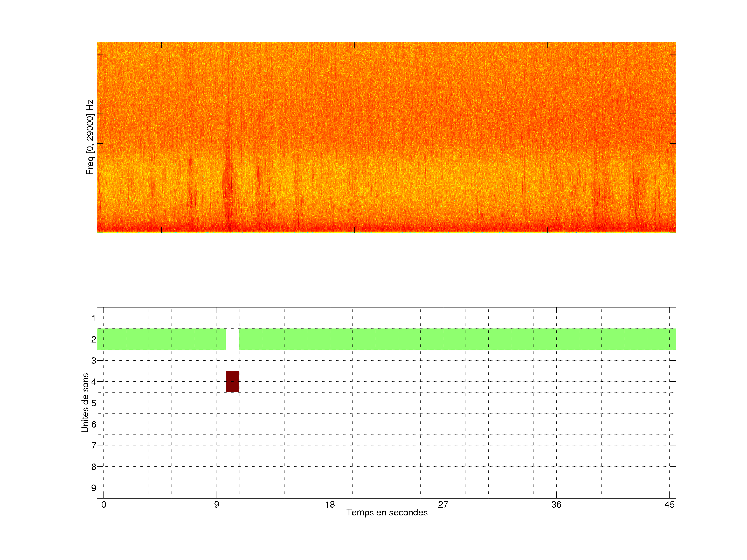Click the x-axis tick label 45
747x560 pixels.
[x=669, y=505]
